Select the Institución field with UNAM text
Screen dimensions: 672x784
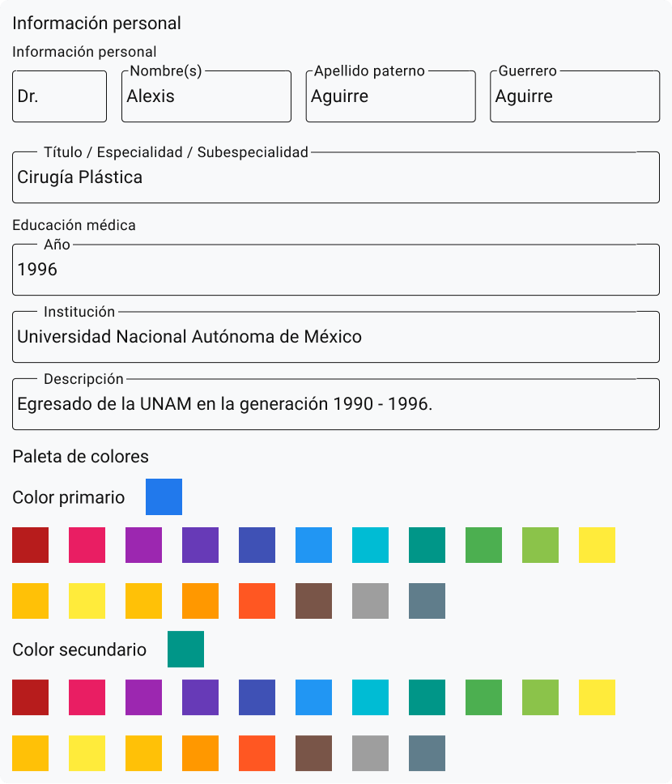[335, 337]
